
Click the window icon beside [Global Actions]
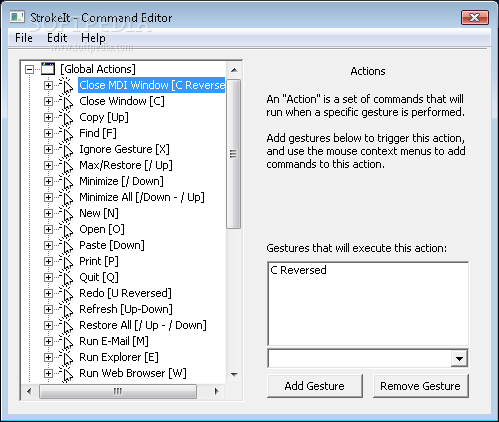coord(48,69)
